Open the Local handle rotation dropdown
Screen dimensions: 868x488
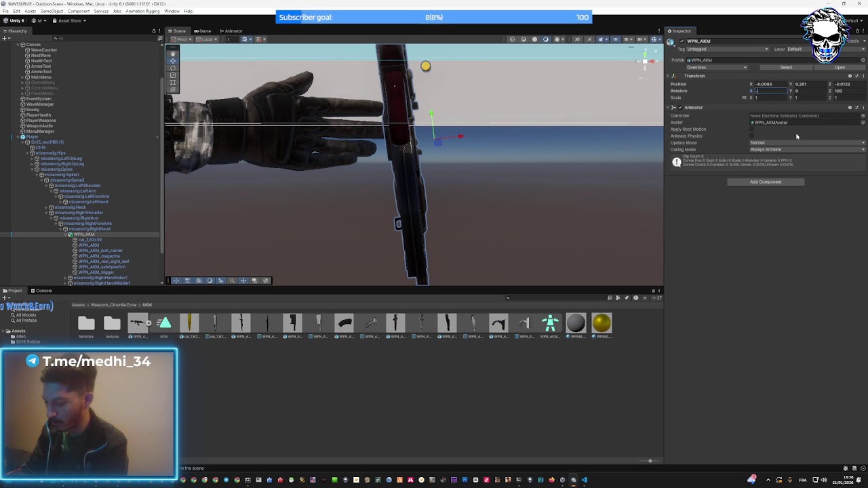[205, 39]
